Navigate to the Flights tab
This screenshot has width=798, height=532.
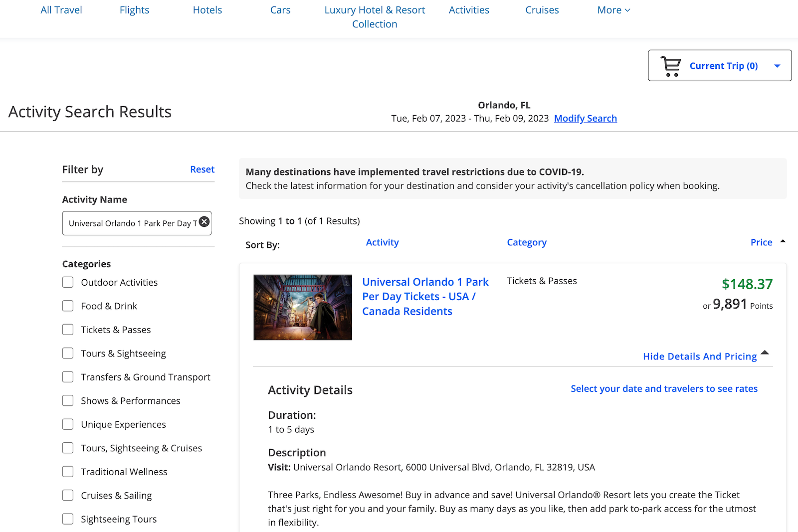(134, 9)
